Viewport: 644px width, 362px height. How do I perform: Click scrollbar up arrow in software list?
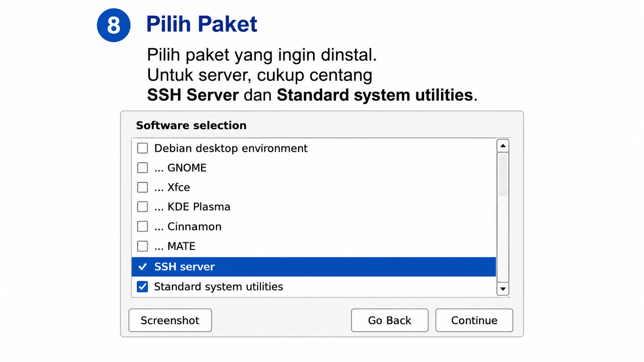(x=503, y=146)
